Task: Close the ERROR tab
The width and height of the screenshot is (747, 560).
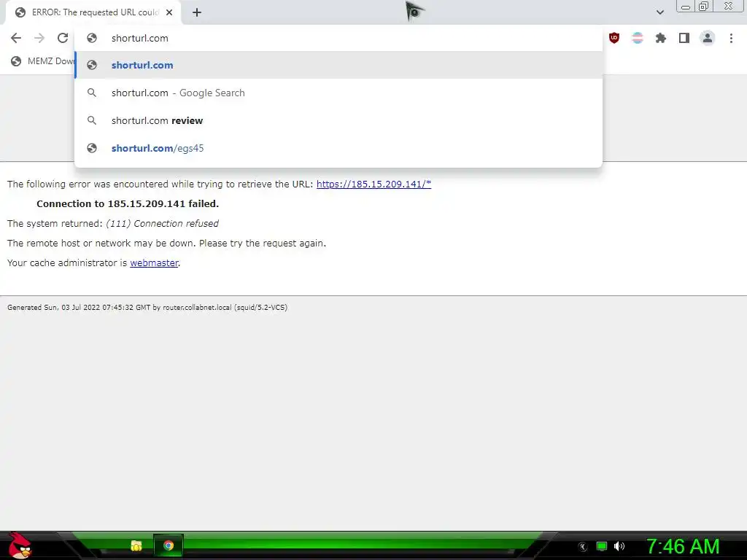Action: pyautogui.click(x=169, y=13)
